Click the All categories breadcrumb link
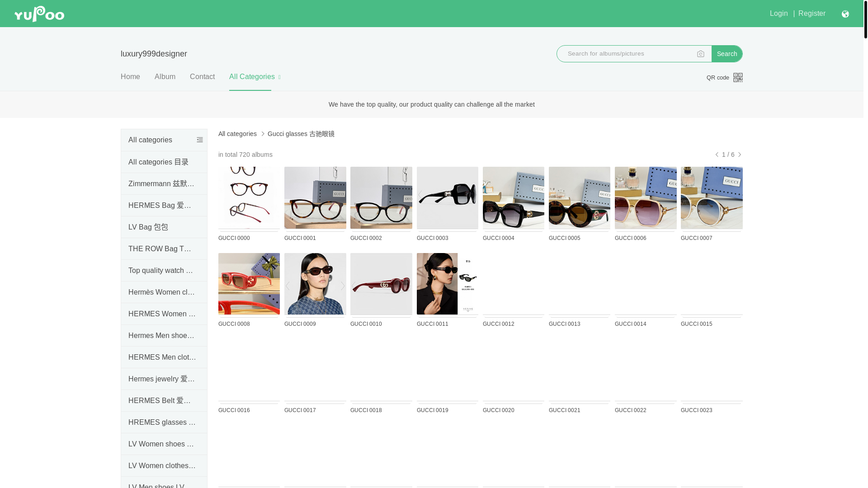The height and width of the screenshot is (488, 868). (x=237, y=134)
